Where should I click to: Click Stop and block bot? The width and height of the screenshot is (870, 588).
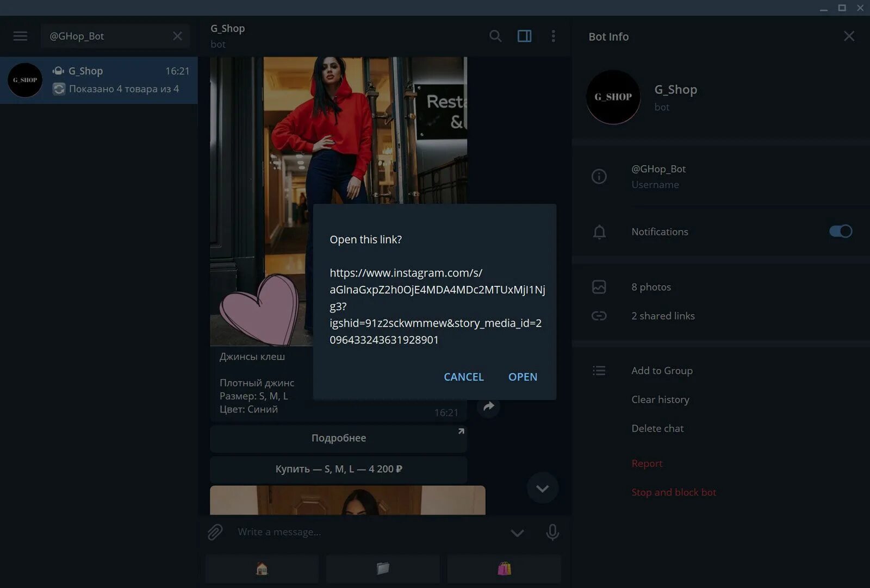pos(673,492)
